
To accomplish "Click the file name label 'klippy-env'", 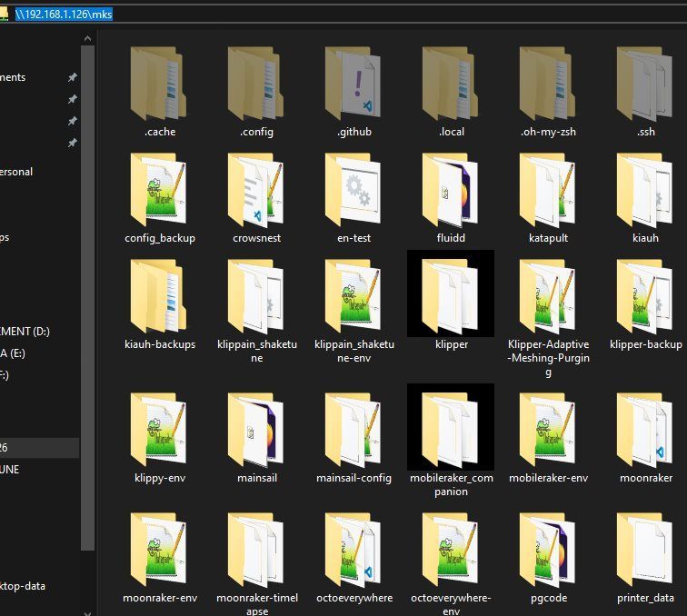I will pos(160,478).
